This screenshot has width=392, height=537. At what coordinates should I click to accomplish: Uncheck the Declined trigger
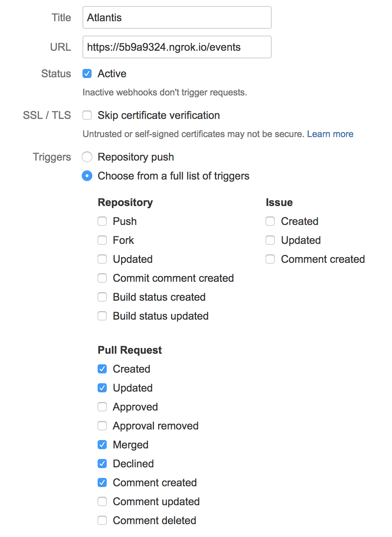tap(102, 464)
